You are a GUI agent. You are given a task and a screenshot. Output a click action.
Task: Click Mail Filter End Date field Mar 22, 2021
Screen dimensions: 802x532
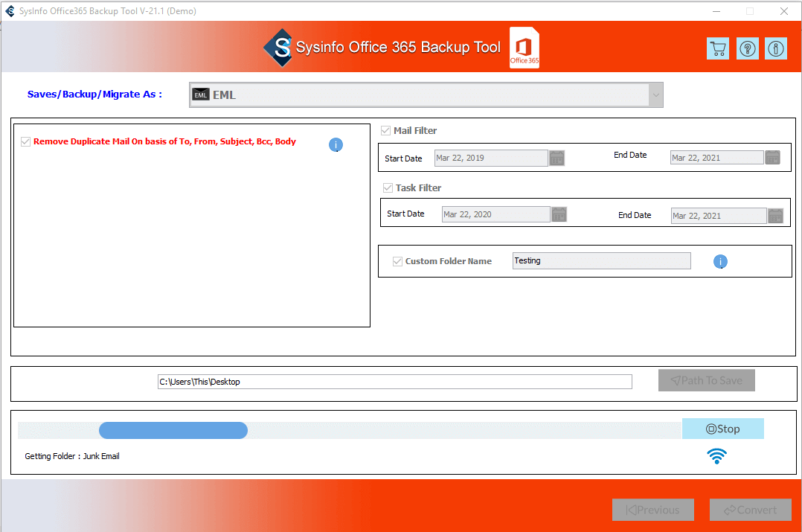click(x=717, y=158)
